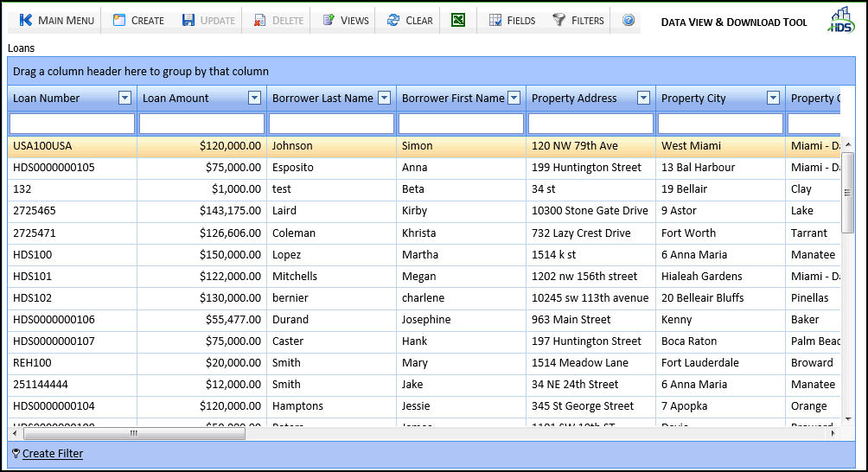This screenshot has height=472, width=868.
Task: Click the Clear refresh button
Action: pos(410,21)
